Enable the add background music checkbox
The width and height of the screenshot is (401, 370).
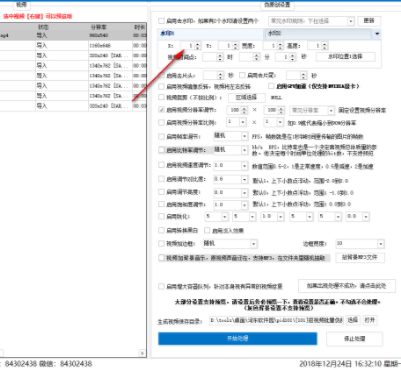161,258
